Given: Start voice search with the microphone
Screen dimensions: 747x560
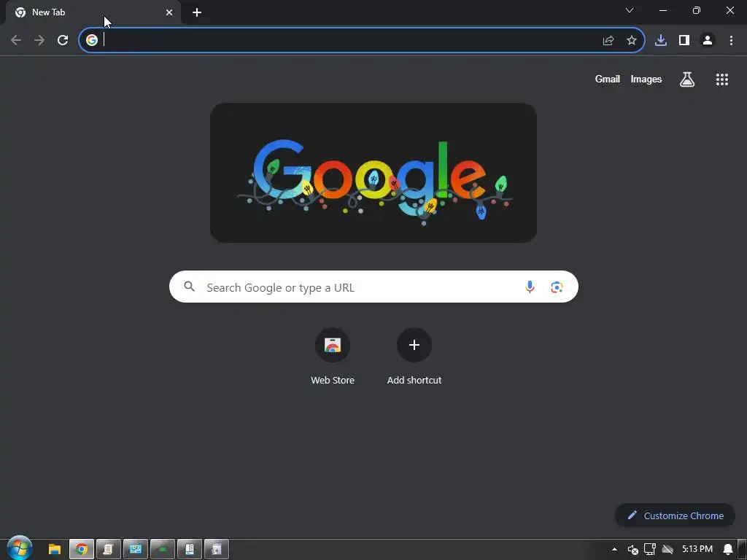Looking at the screenshot, I should (x=530, y=287).
